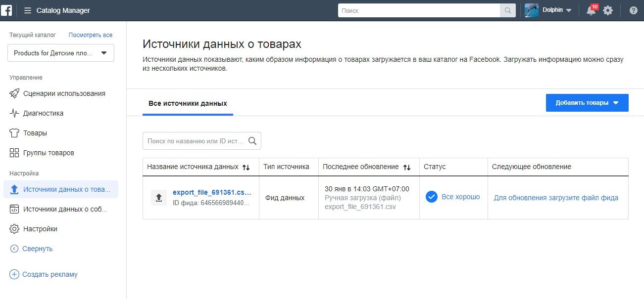Open Настройки in the sidebar
Viewport: 644px width, 299px height.
(x=40, y=229)
